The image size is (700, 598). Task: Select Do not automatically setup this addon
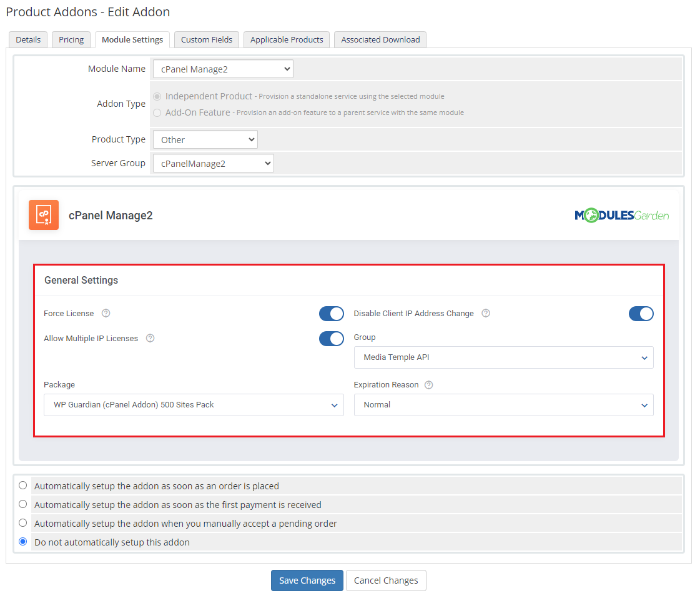pyautogui.click(x=22, y=542)
